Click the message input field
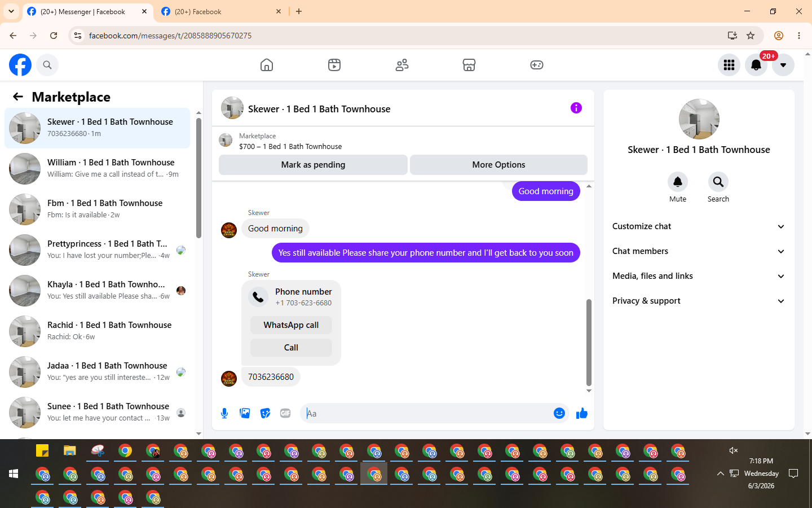 point(426,413)
